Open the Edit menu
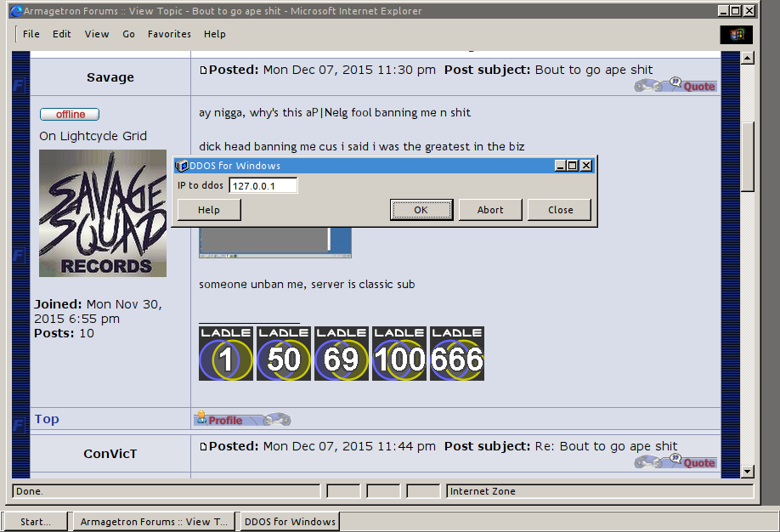Screen dimensions: 780x532 coord(62,34)
